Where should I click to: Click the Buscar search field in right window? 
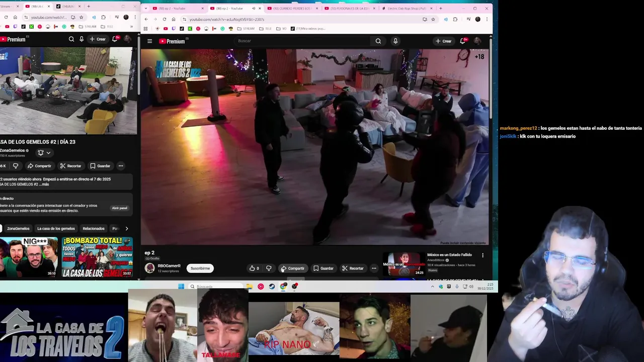click(x=302, y=41)
